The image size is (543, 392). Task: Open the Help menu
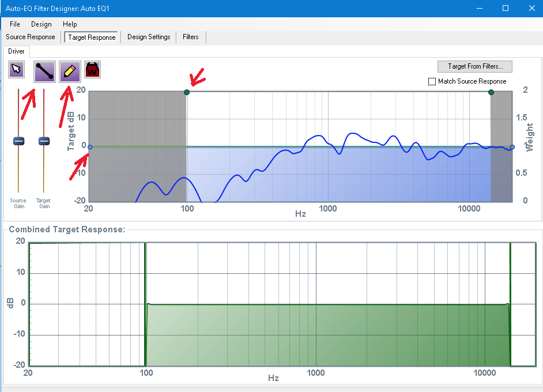click(70, 24)
